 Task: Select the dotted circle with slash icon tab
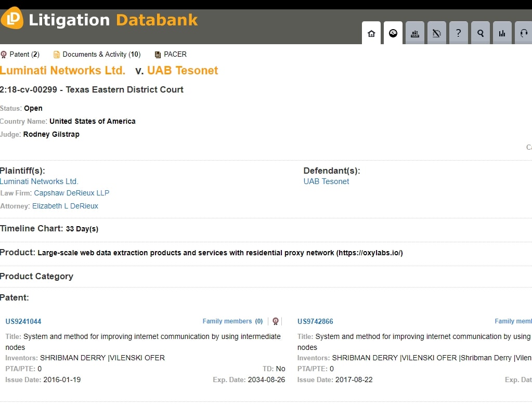(x=437, y=33)
